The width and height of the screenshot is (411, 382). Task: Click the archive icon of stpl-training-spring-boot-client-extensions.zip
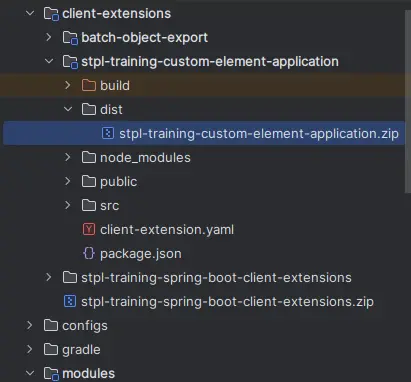70,301
